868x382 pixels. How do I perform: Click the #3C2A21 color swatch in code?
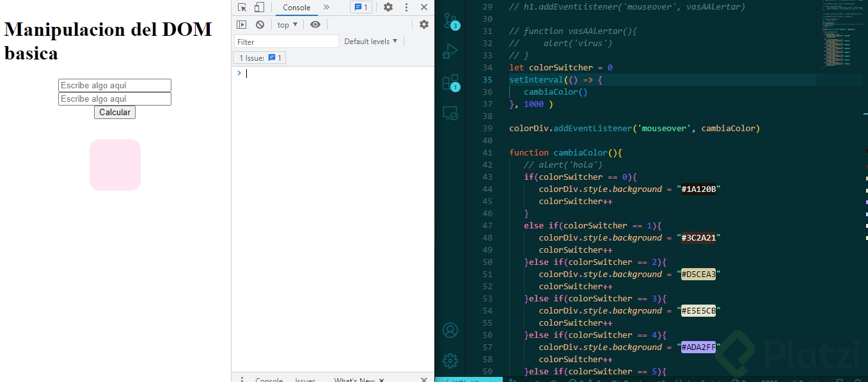tap(700, 238)
